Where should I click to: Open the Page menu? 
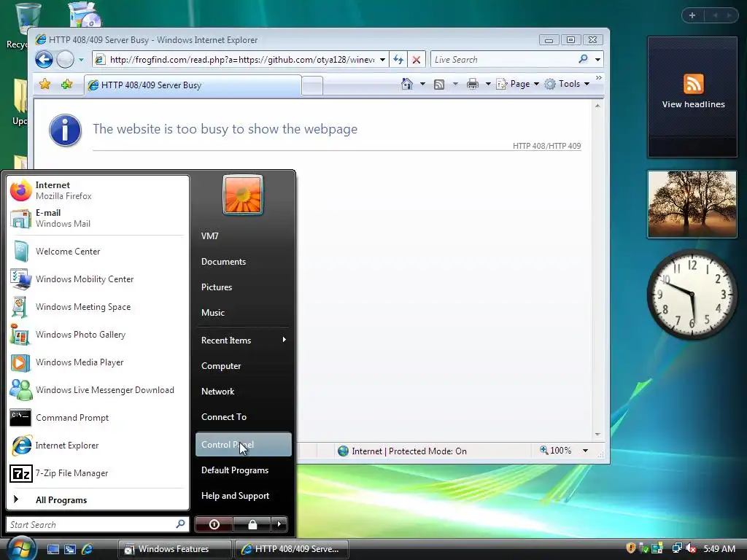pos(517,84)
